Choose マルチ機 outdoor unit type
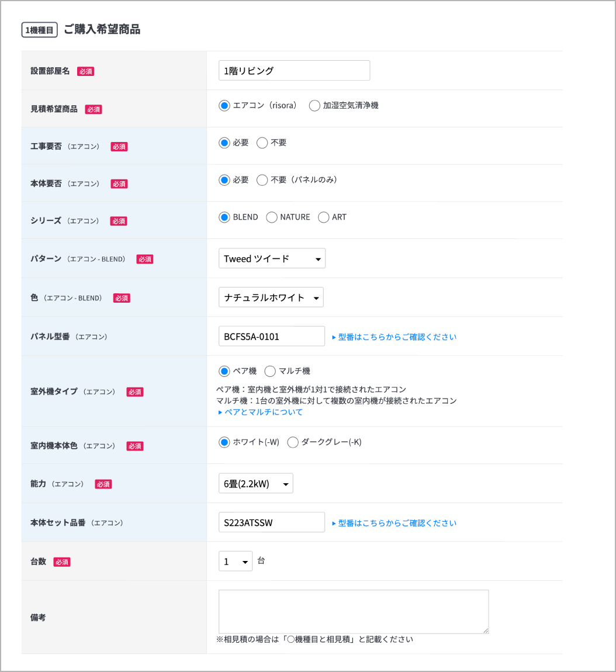Image resolution: width=616 pixels, height=672 pixels. (270, 371)
